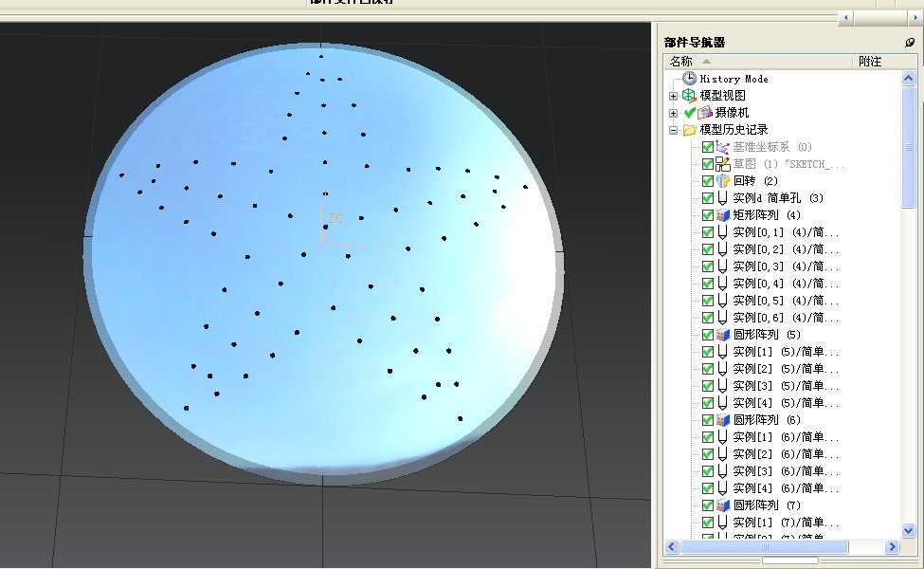Click the navigator horizontal scrollbar right arrow

pos(892,546)
